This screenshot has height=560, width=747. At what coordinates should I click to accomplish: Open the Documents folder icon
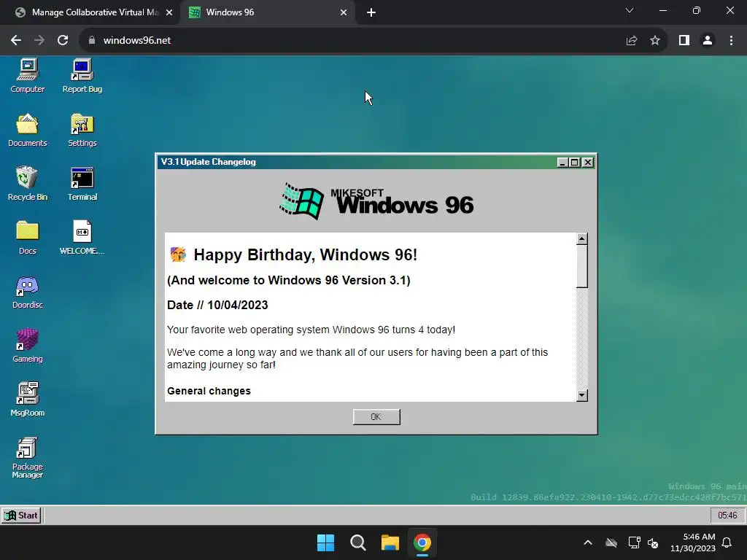point(28,130)
